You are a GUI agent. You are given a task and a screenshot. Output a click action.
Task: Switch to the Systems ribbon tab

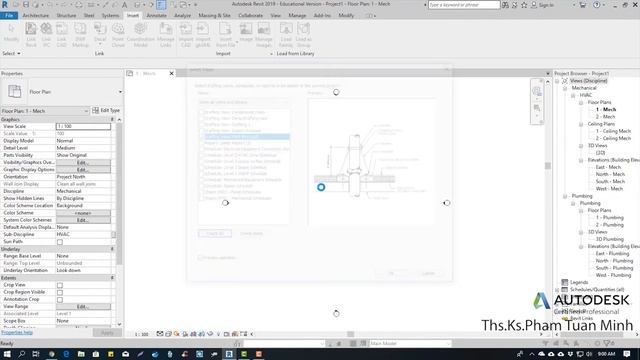(110, 16)
